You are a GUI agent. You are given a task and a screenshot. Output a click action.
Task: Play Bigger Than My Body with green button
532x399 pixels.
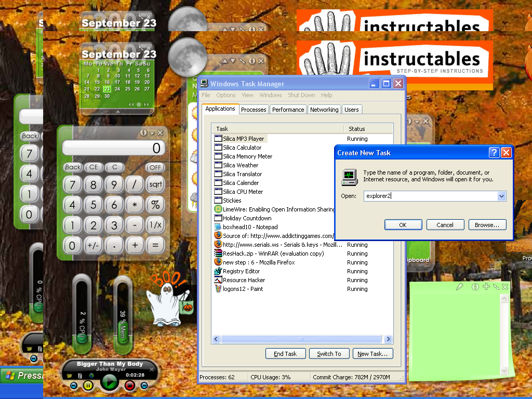point(109,382)
